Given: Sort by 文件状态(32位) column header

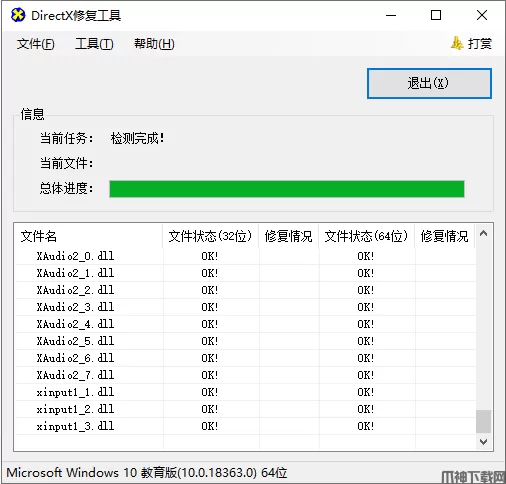Looking at the screenshot, I should tap(210, 236).
